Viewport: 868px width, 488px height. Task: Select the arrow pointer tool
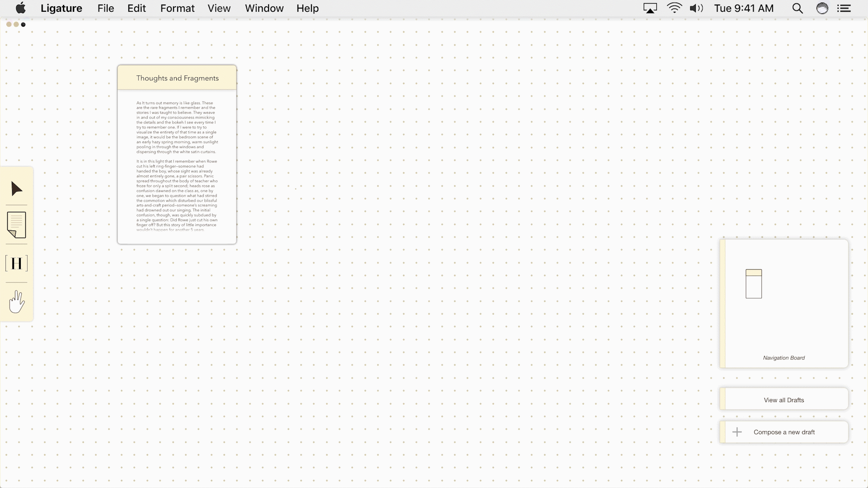17,189
